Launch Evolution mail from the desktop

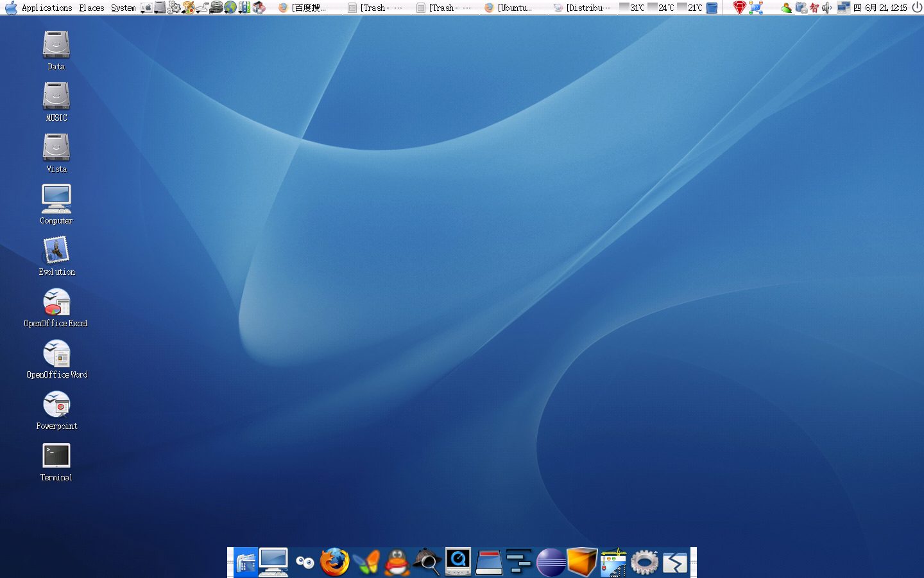pyautogui.click(x=56, y=256)
